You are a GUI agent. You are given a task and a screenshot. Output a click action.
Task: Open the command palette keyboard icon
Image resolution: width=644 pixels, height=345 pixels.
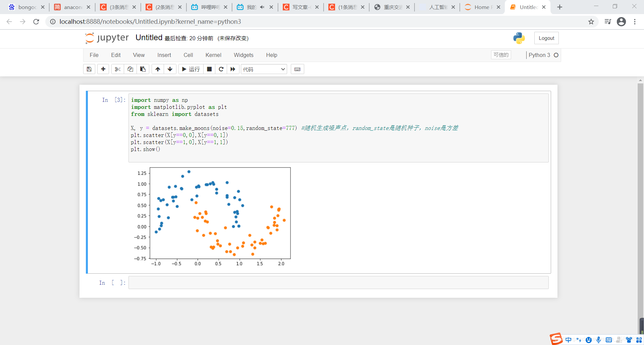tap(297, 69)
